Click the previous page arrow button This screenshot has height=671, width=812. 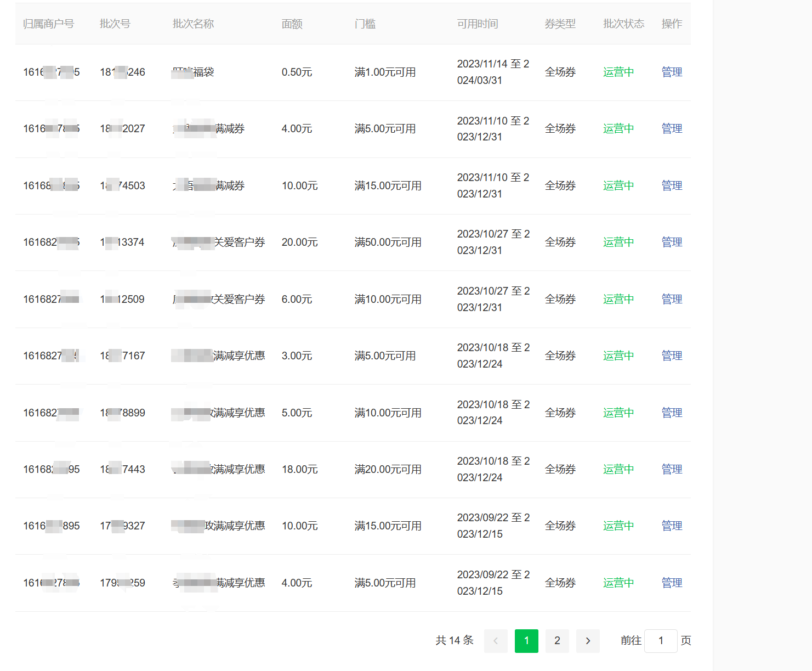496,641
